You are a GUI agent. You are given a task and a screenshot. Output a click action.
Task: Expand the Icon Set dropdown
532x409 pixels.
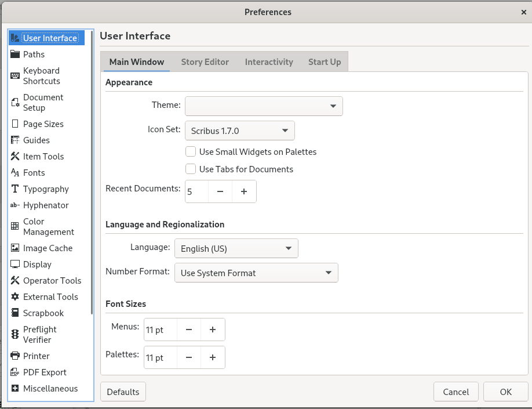pyautogui.click(x=239, y=131)
